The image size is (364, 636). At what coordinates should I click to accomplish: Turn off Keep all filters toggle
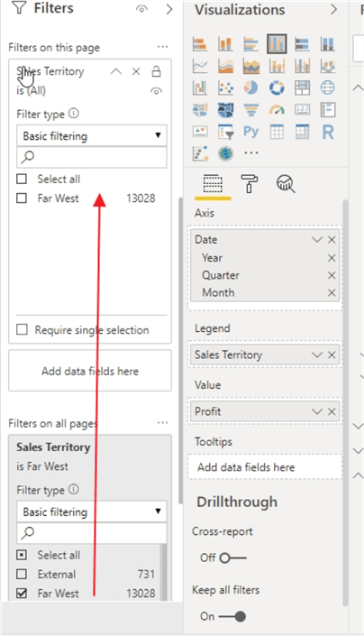tap(232, 616)
